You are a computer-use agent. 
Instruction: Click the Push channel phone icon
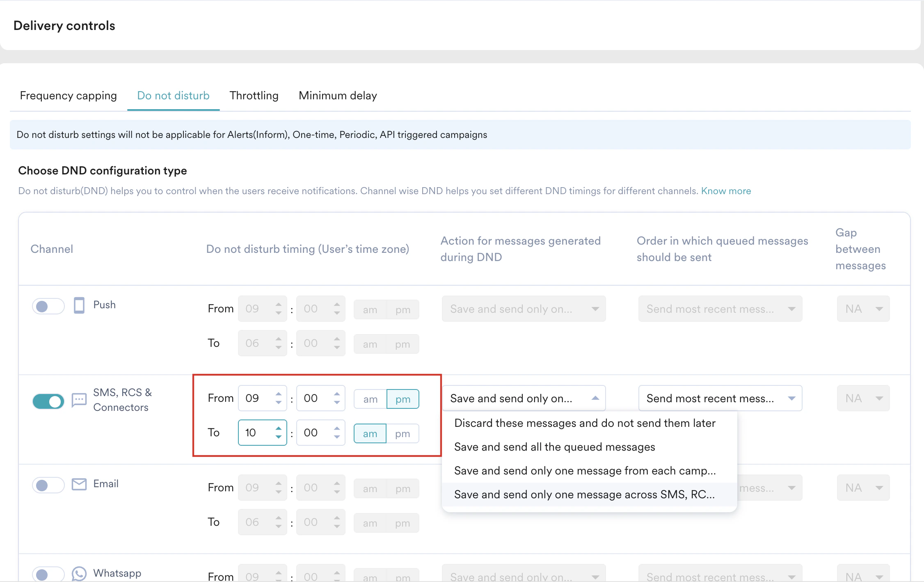pyautogui.click(x=79, y=305)
